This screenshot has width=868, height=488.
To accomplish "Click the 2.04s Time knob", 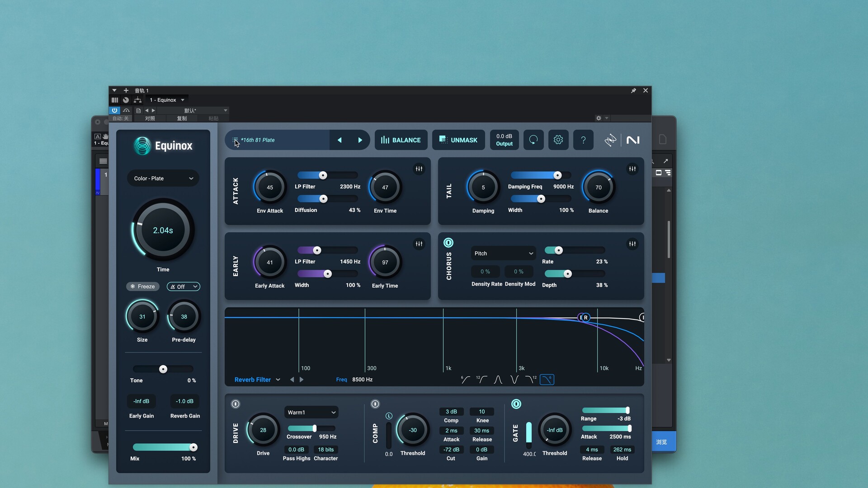I will click(163, 230).
